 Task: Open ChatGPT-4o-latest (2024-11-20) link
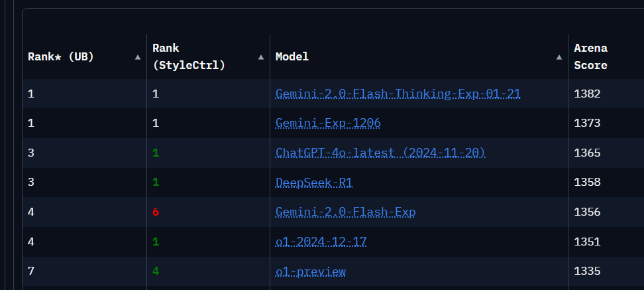pyautogui.click(x=380, y=153)
